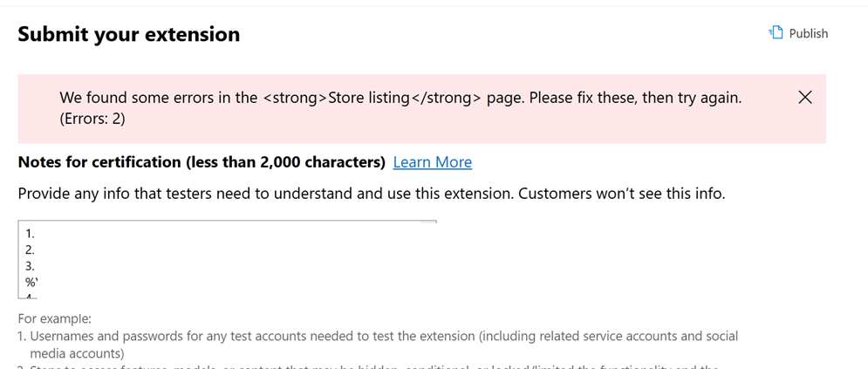Viewport: 868px width, 369px height.
Task: Click the cut-off line 4 in notes box
Action: pyautogui.click(x=31, y=296)
